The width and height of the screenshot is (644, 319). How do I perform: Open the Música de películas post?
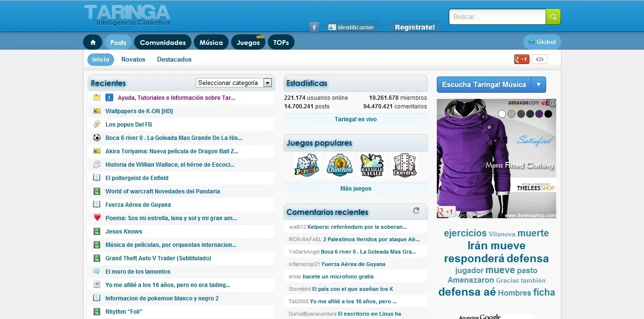coord(171,245)
